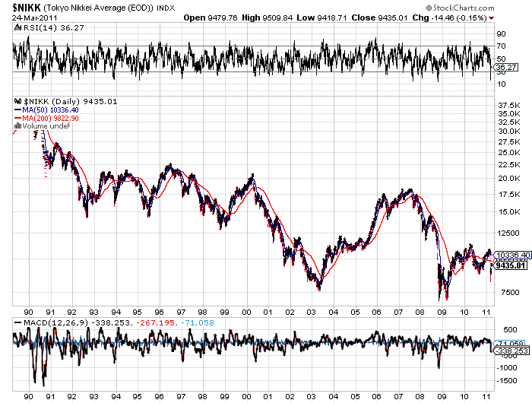Click the candlestick icon beside $NIKK (Daily)
The image size is (532, 403).
point(18,101)
